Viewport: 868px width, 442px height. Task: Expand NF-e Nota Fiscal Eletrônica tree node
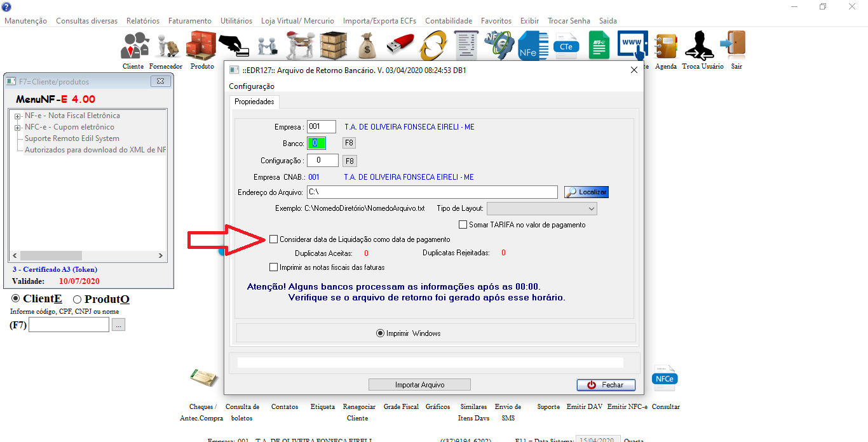(17, 116)
